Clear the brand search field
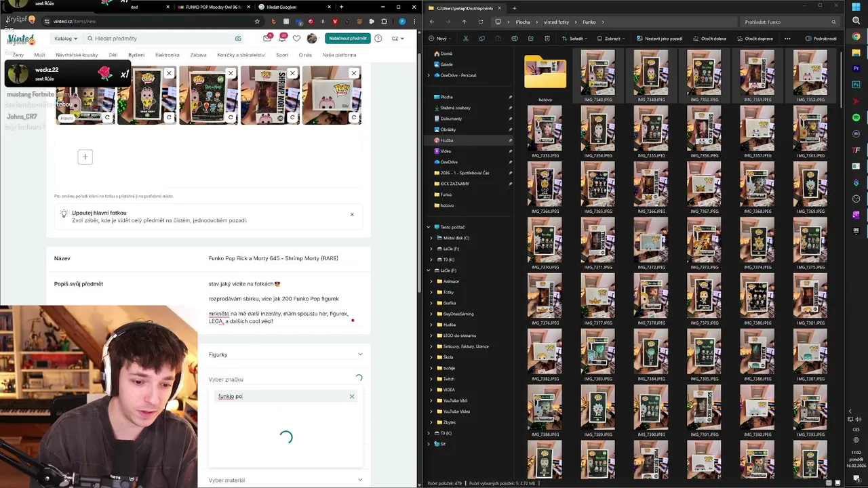Image resolution: width=868 pixels, height=488 pixels. [352, 396]
